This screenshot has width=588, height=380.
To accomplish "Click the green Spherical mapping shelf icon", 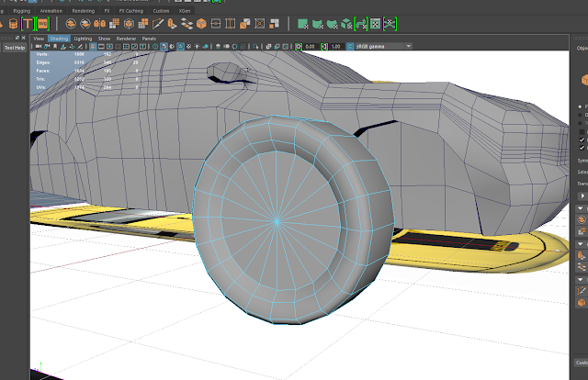I will click(333, 24).
